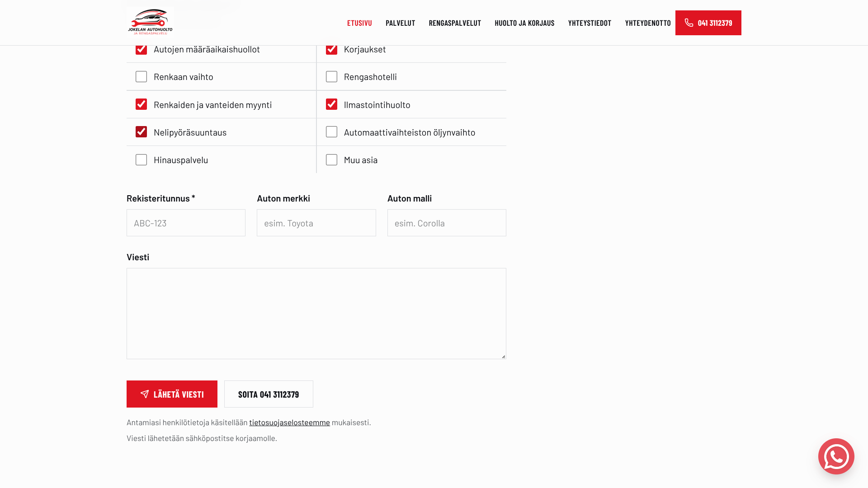The width and height of the screenshot is (868, 488).
Task: Open Rengaspalvelut navigation item
Action: 455,23
